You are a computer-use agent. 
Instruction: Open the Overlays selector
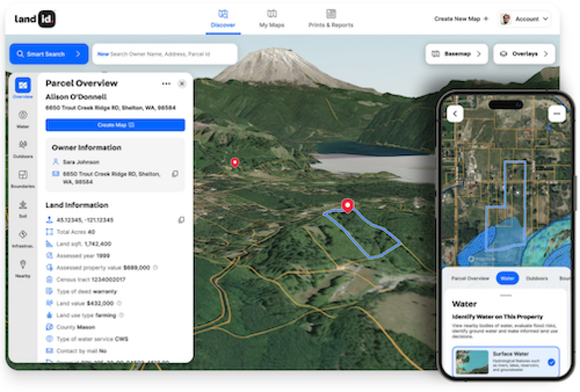coord(523,53)
